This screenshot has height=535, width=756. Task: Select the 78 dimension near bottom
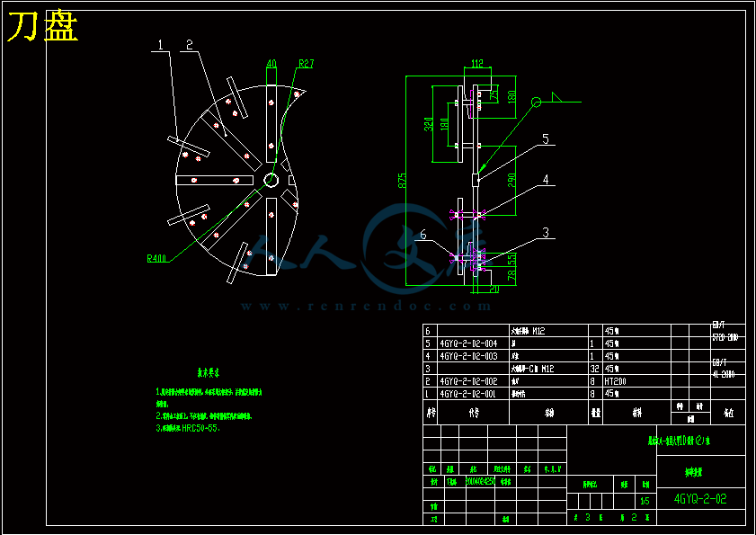coord(511,275)
